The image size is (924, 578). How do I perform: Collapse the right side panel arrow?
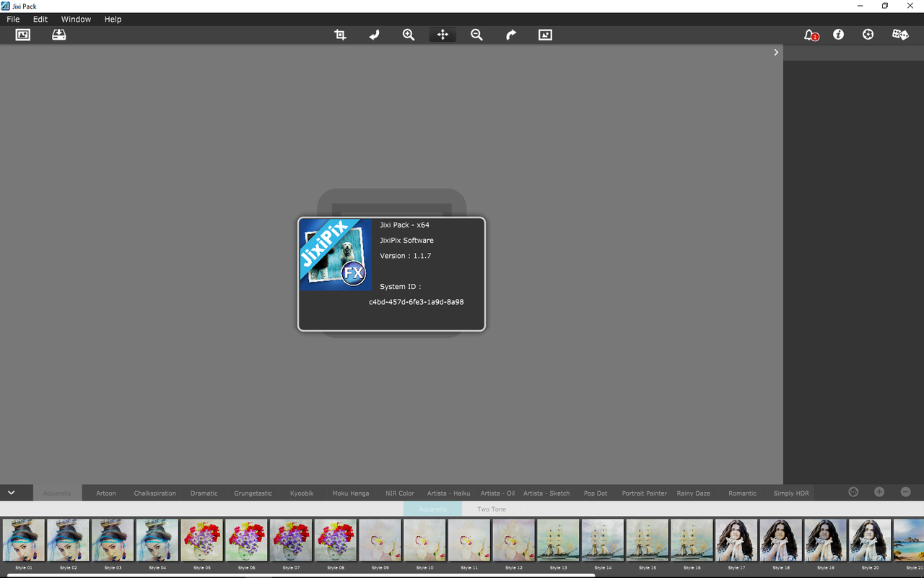pos(776,52)
